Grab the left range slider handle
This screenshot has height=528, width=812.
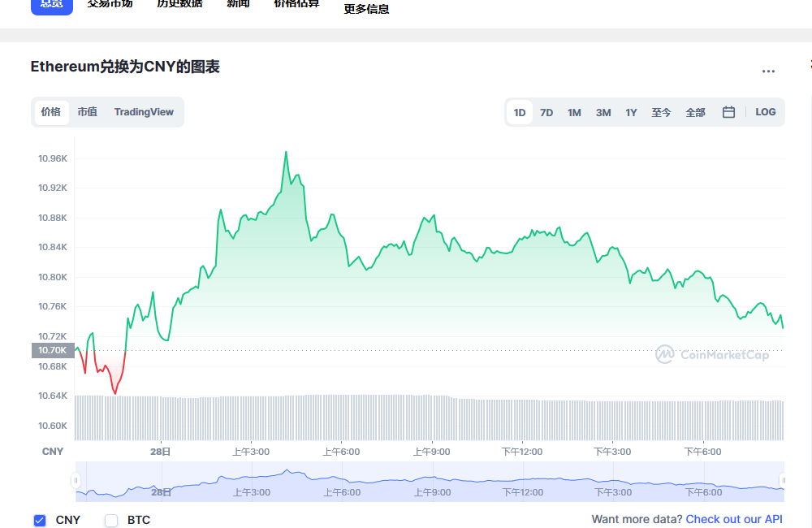coord(76,481)
